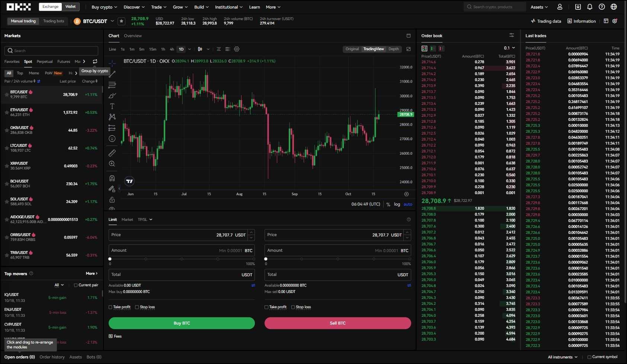
Task: Enable Stop loss on the sell order
Action: [x=294, y=307]
